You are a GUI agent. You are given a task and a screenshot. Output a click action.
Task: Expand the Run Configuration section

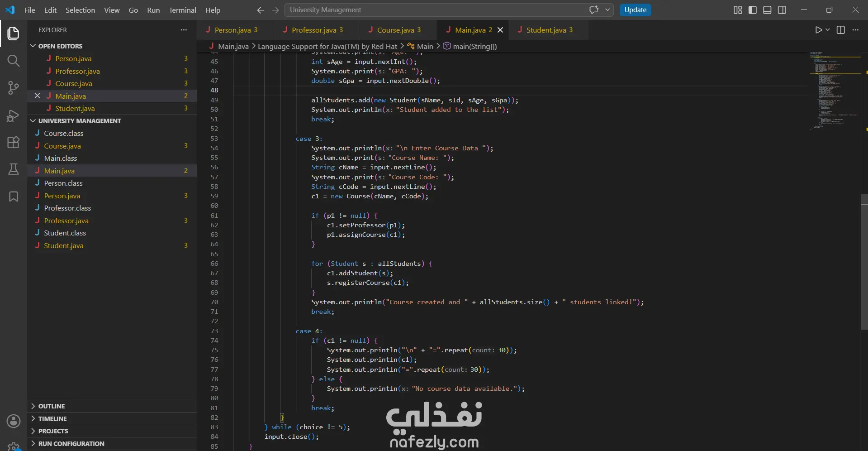click(x=112, y=444)
